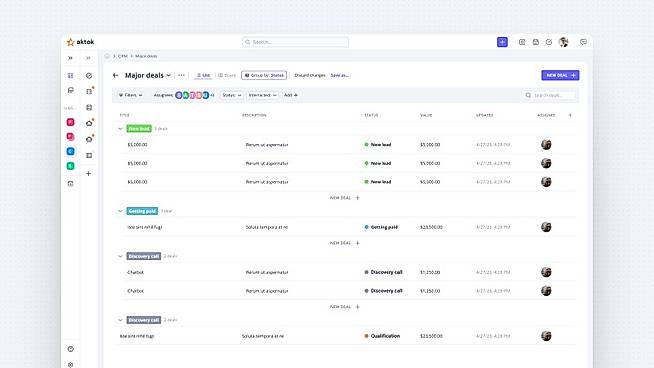Collapse the New lead group
654x368 pixels.
(121, 129)
